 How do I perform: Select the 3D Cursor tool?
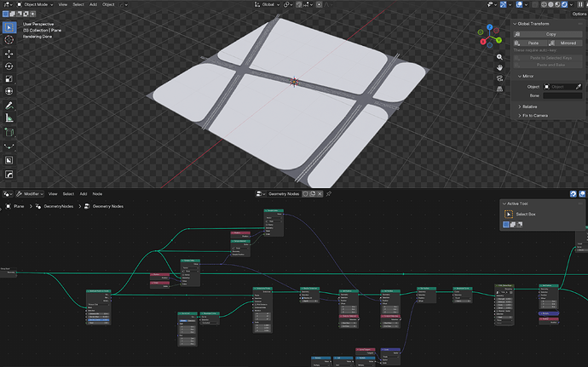(9, 40)
